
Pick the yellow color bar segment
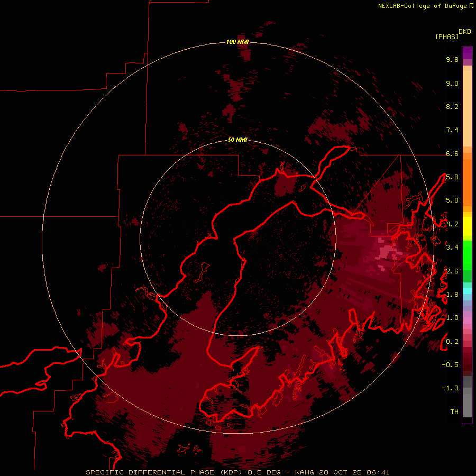pos(467,226)
